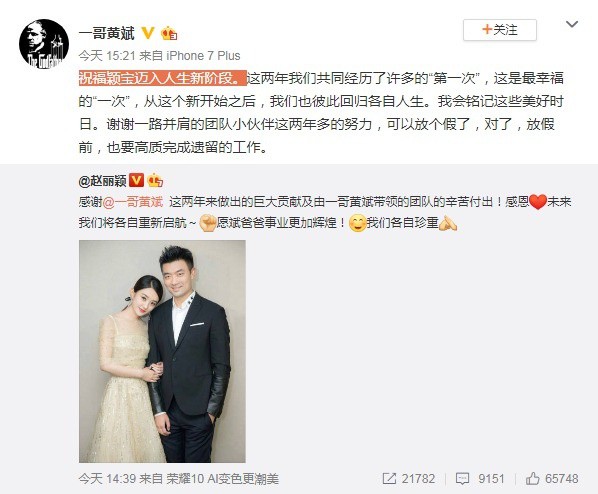Click the 荣耀10 AI变色更潮美 source link
The image size is (598, 494).
223,478
